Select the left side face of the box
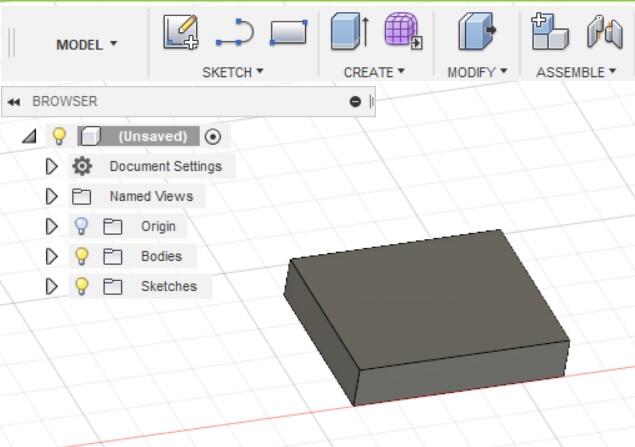This screenshot has height=447, width=635. [x=320, y=332]
